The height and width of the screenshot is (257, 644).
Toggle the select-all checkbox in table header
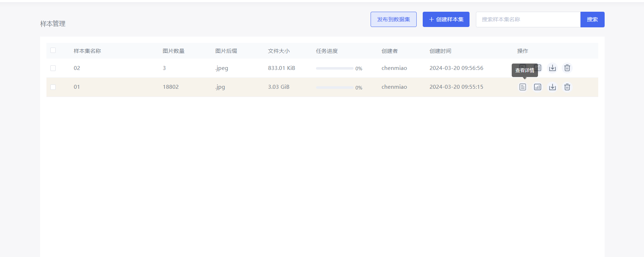pyautogui.click(x=53, y=50)
